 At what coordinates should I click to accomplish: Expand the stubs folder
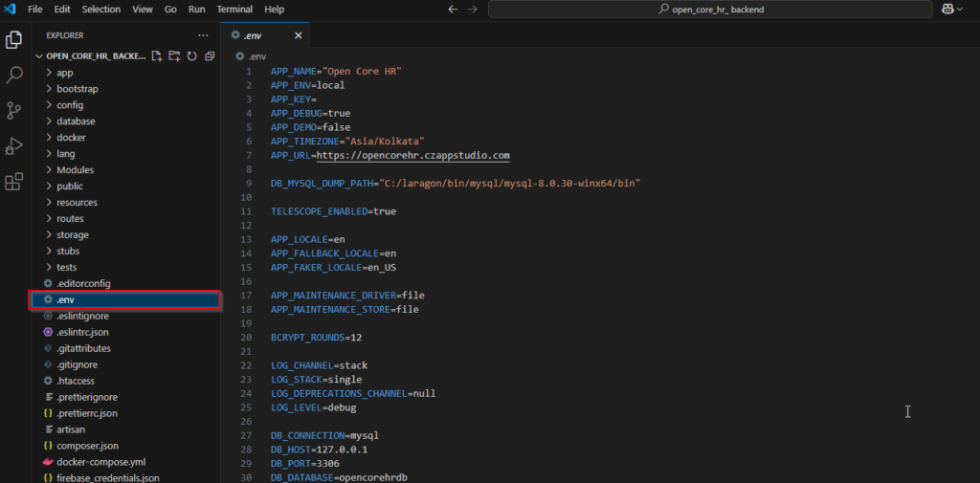(x=125, y=252)
